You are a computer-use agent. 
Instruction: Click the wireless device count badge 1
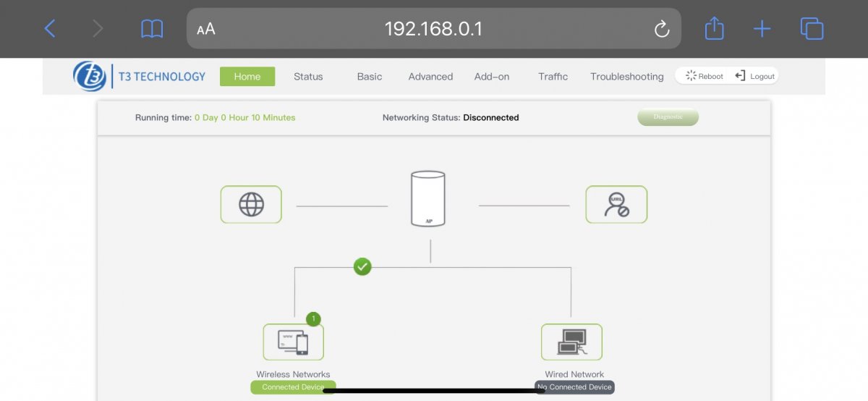pos(312,318)
